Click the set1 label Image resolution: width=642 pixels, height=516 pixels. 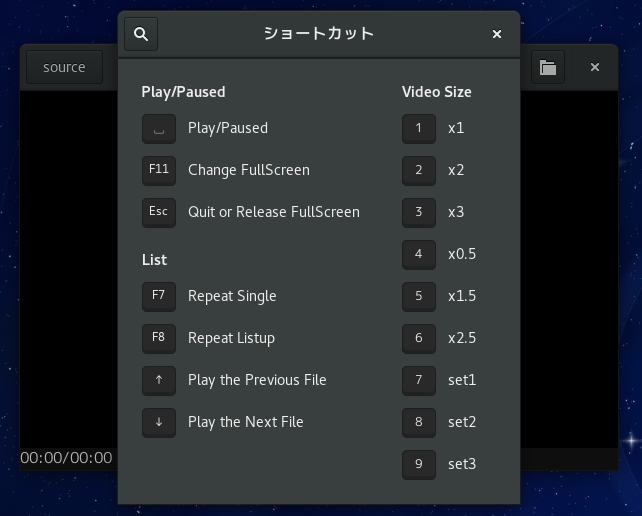point(462,380)
